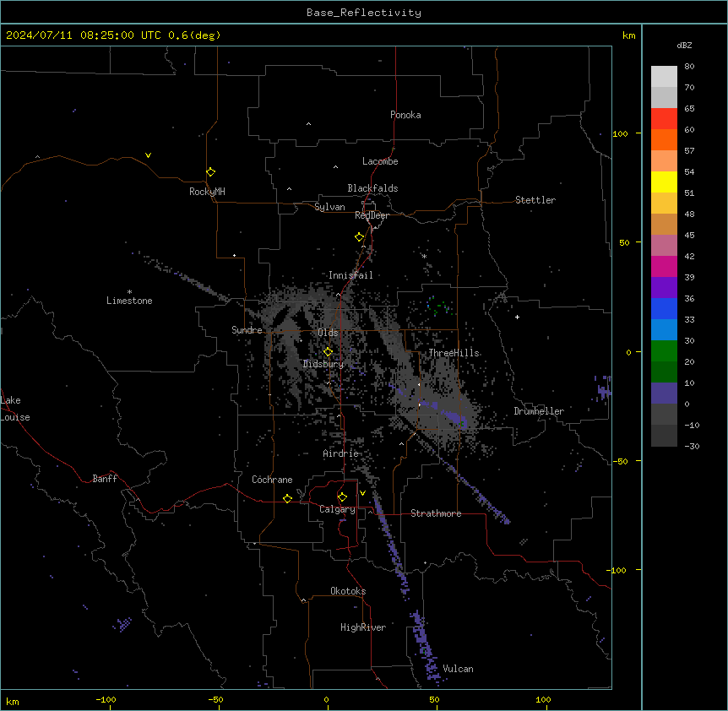Image resolution: width=728 pixels, height=711 pixels.
Task: Select the Strathmore label
Action: click(436, 513)
